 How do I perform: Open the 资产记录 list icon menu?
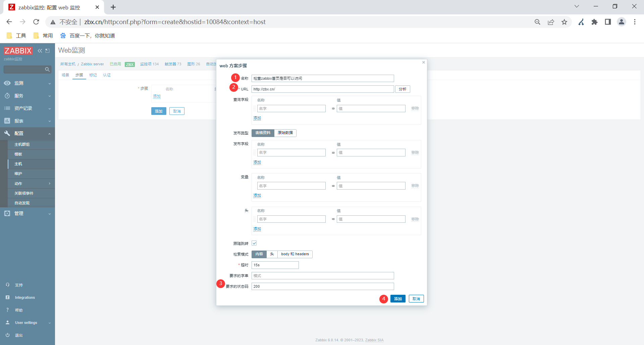[x=7, y=108]
